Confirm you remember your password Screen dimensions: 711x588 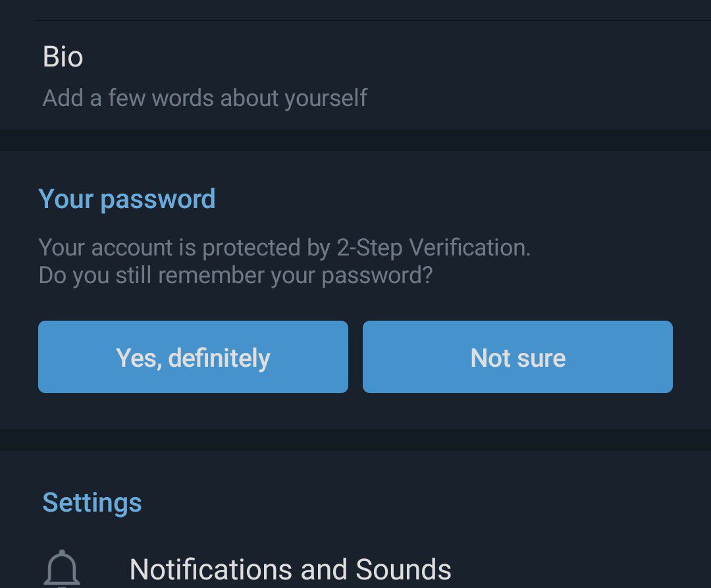pos(193,357)
